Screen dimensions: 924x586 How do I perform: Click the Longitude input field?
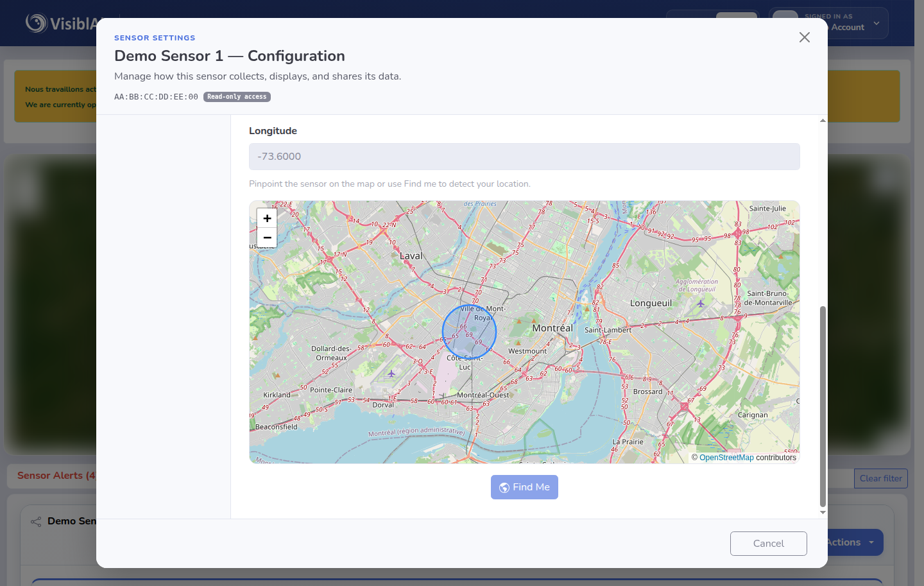tap(524, 157)
